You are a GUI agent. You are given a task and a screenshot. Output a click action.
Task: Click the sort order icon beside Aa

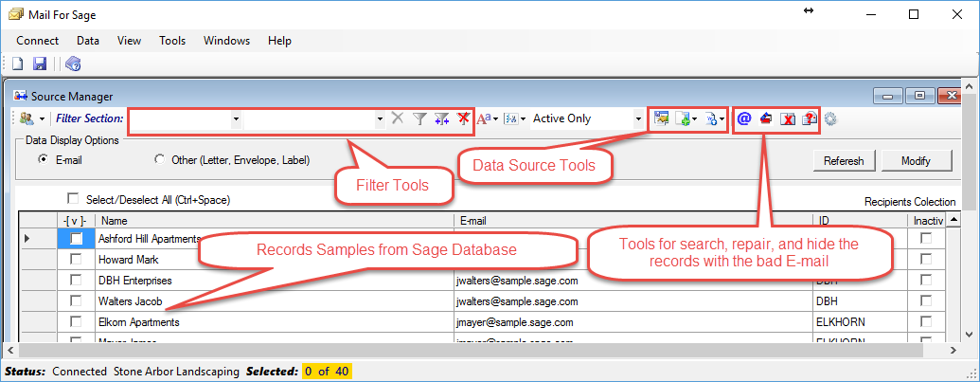(x=510, y=118)
